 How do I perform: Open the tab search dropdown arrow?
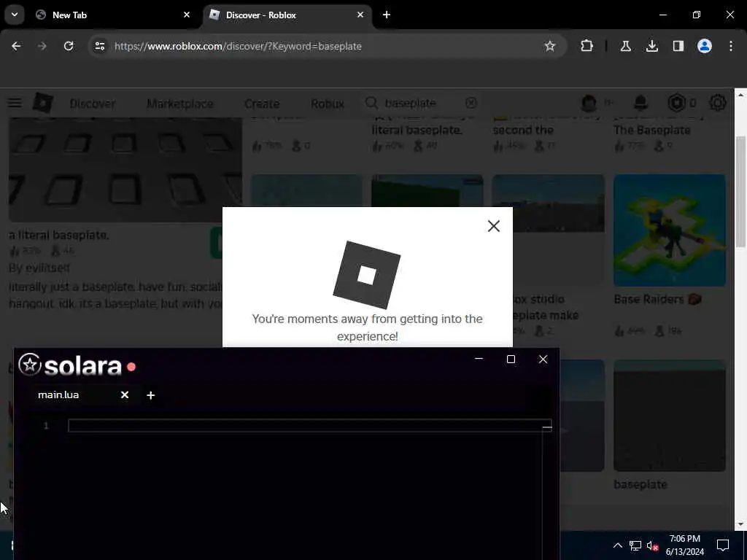pos(15,15)
